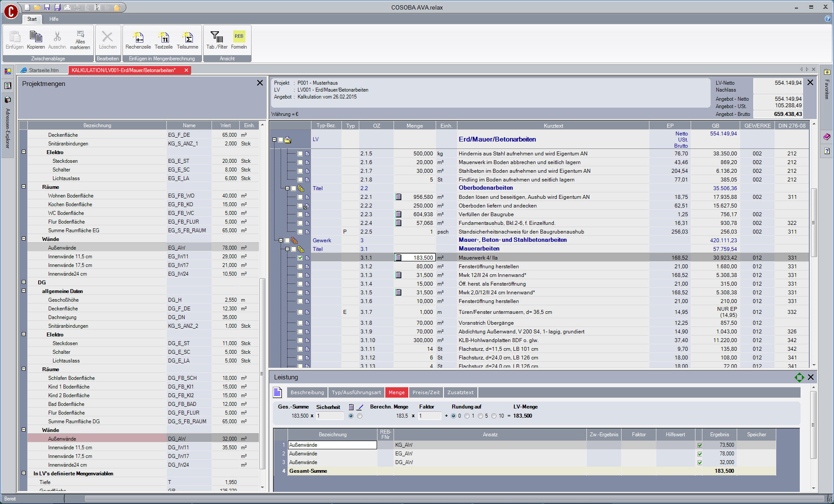Screen dimensions: 834x504
Task: Click the Bezeichnung header in Projektmengen
Action: tap(97, 125)
